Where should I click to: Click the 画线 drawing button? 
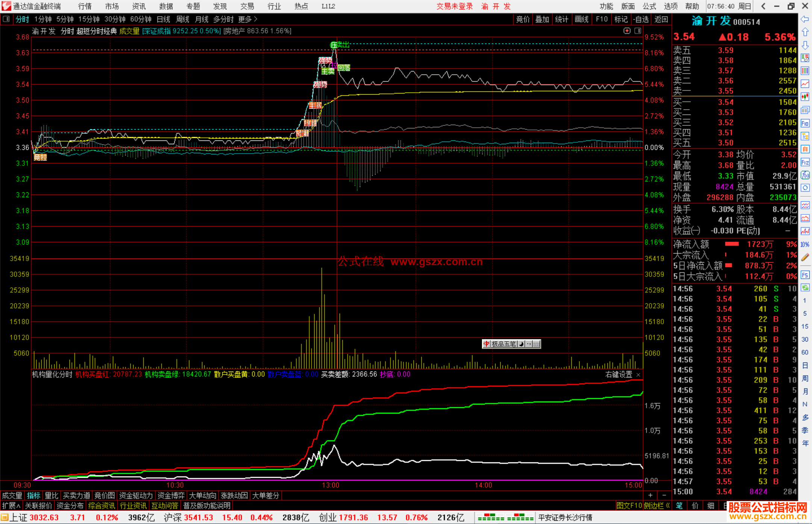click(x=582, y=19)
